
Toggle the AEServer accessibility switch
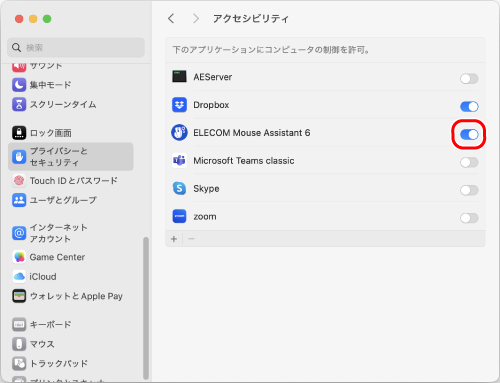tap(469, 79)
